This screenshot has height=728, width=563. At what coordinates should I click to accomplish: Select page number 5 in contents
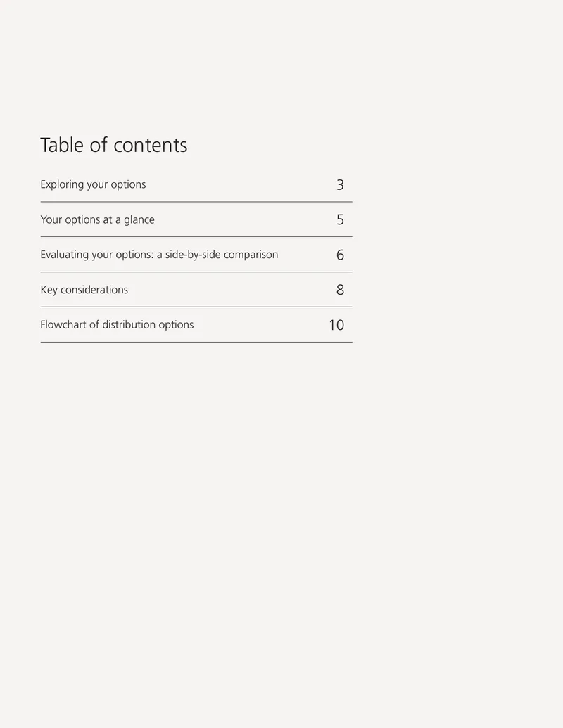[x=340, y=219]
